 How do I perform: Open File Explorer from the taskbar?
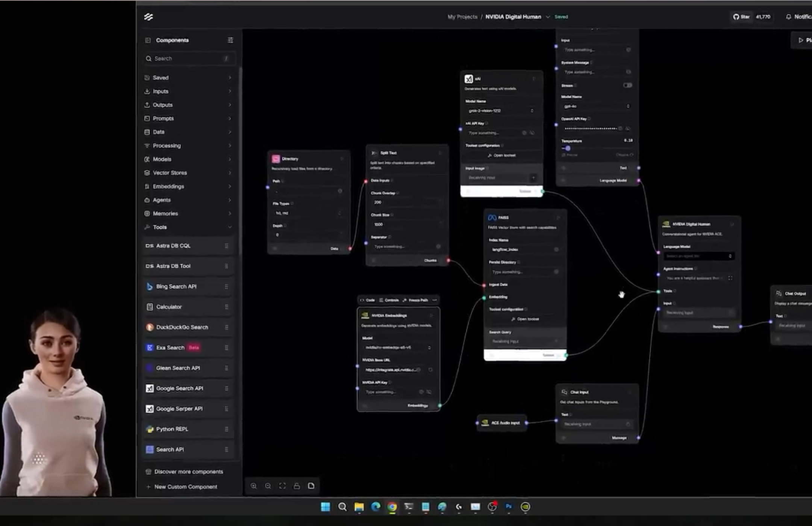coord(359,507)
